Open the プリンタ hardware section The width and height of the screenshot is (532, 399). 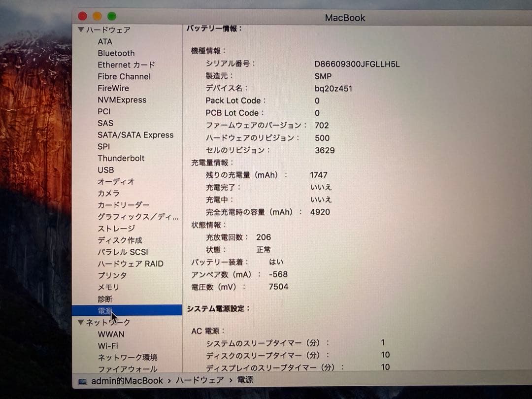pos(112,275)
